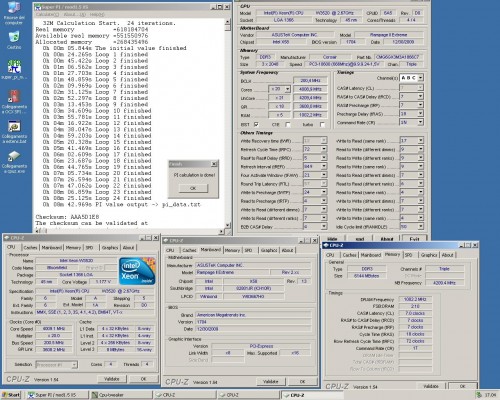Click the Super PI vertical scrollbar
The image size is (500, 400).
tap(228, 123)
